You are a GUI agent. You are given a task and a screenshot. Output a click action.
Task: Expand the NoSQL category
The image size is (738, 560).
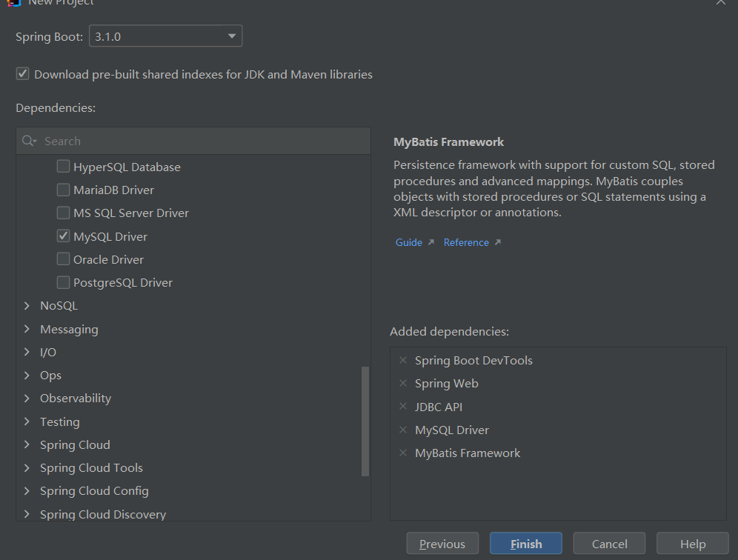[x=27, y=306]
